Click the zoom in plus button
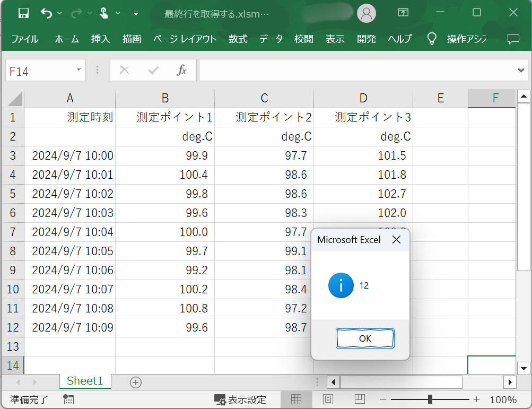Screen dimensions: 532x409 (x=477, y=399)
